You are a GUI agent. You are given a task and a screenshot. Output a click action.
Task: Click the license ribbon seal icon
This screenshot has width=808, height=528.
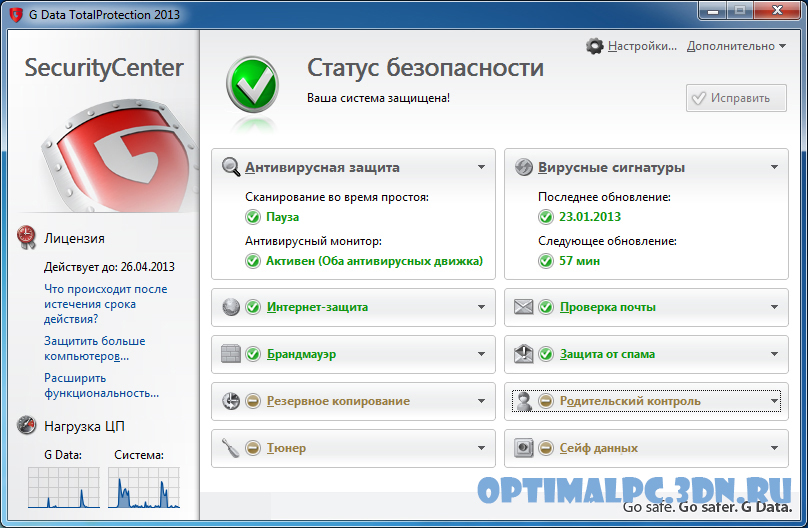26,237
